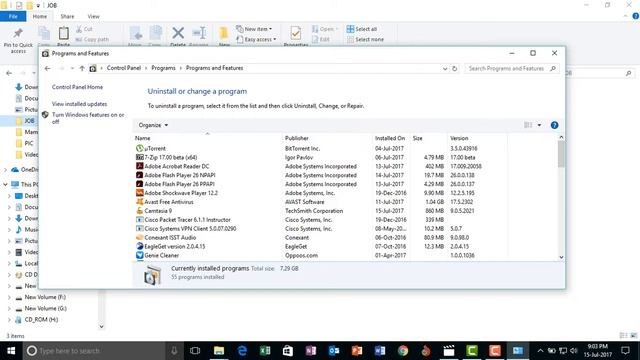
Task: Select the Adobe Shockwave Player 12.2 icon
Action: coord(140,193)
